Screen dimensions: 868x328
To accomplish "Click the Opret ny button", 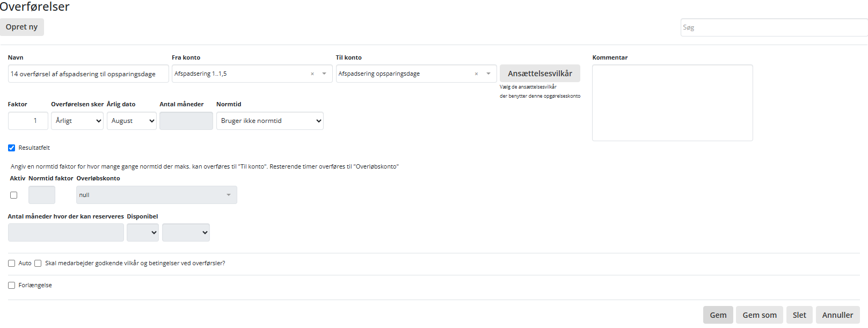I will point(22,27).
